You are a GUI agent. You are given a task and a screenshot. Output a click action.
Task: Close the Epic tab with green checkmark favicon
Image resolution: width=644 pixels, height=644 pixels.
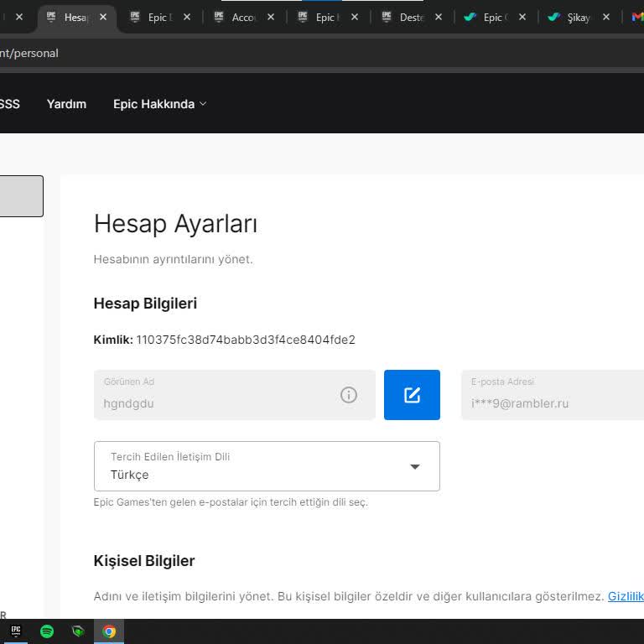522,17
